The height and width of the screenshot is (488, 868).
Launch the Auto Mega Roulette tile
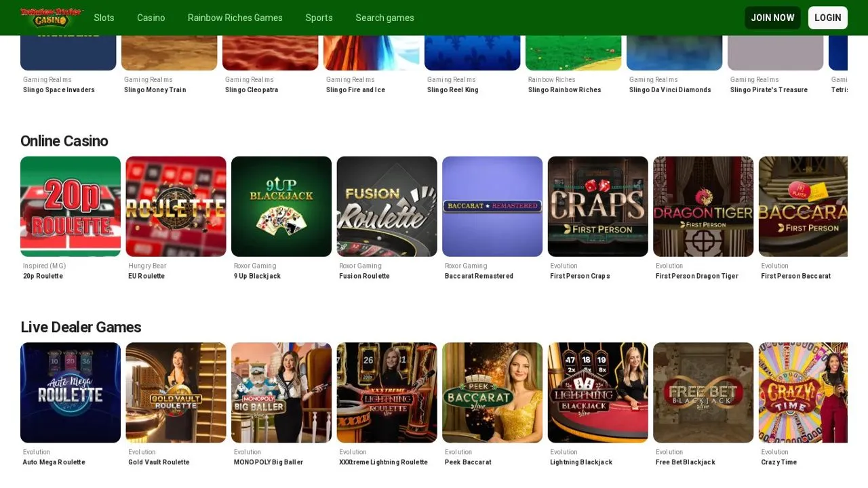point(71,392)
